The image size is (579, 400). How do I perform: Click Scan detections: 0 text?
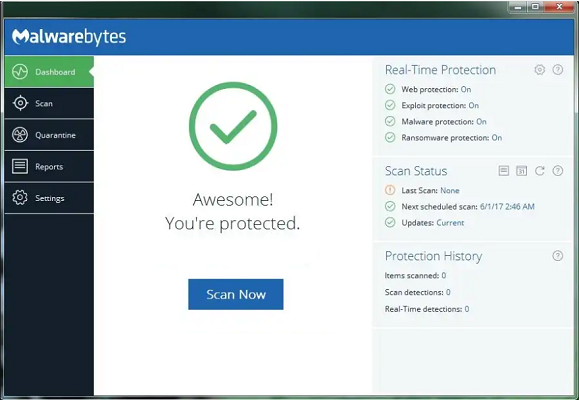[x=418, y=292]
